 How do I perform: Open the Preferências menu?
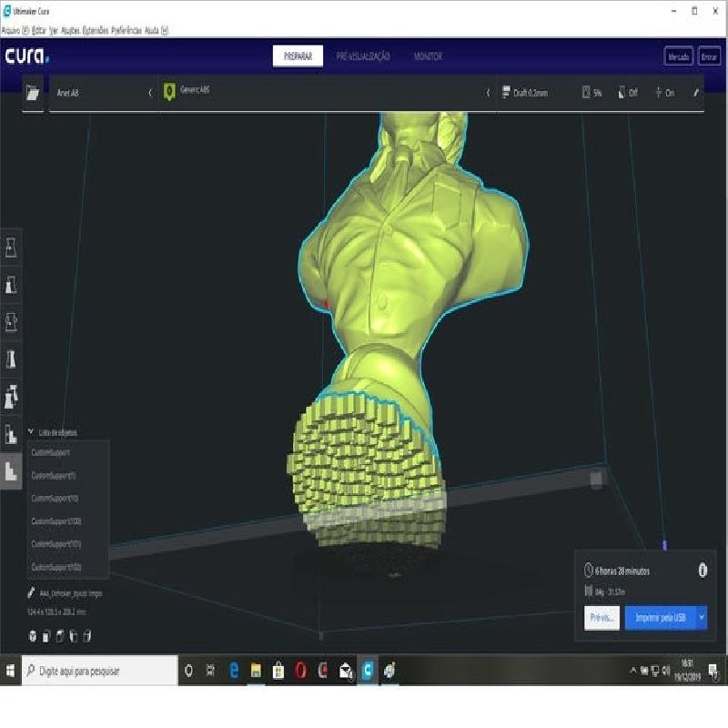click(126, 30)
